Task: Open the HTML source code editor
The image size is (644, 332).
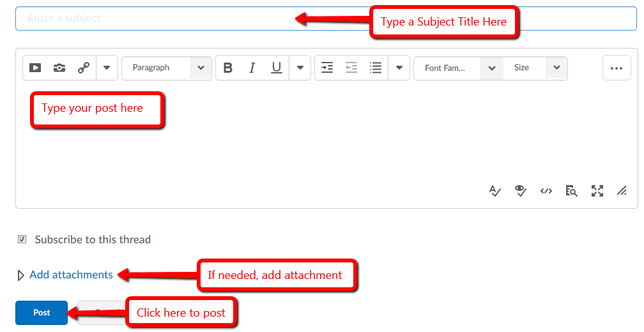Action: 546,190
